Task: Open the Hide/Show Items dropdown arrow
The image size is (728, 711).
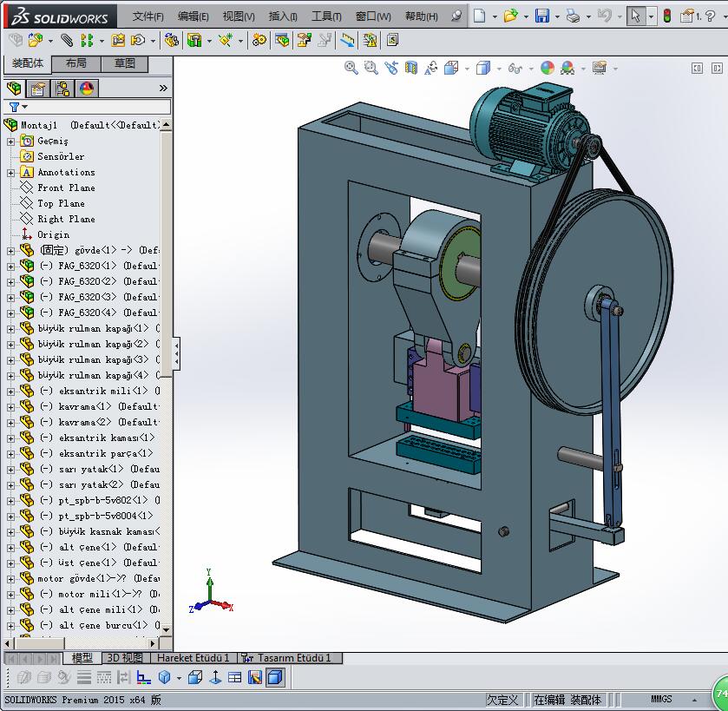Action: 531,69
